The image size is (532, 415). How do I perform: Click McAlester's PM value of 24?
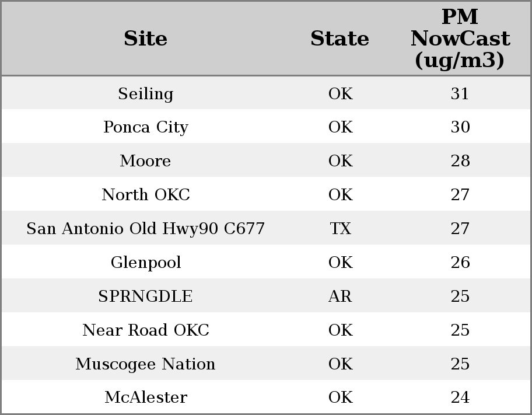tap(460, 397)
